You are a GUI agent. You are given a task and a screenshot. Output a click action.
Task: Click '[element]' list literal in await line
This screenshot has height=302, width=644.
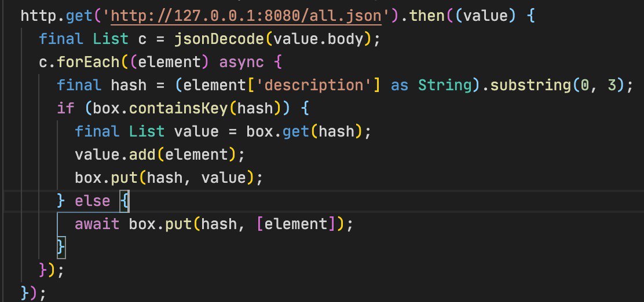pos(297,224)
